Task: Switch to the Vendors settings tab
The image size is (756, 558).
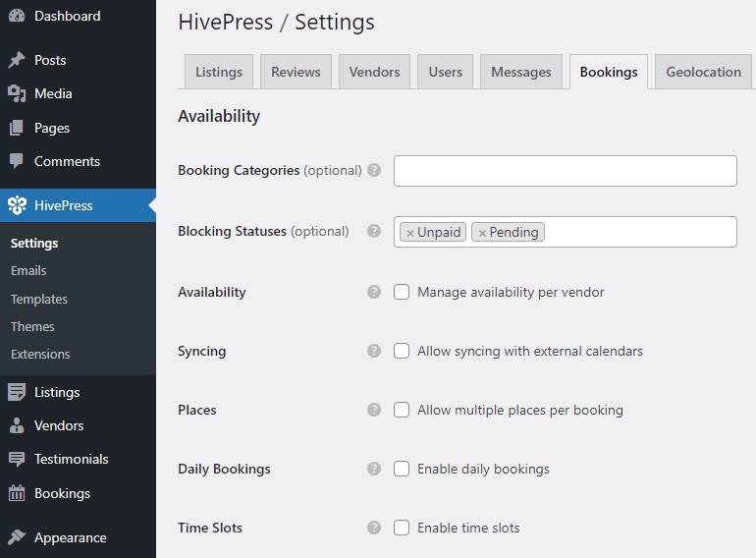Action: [375, 72]
